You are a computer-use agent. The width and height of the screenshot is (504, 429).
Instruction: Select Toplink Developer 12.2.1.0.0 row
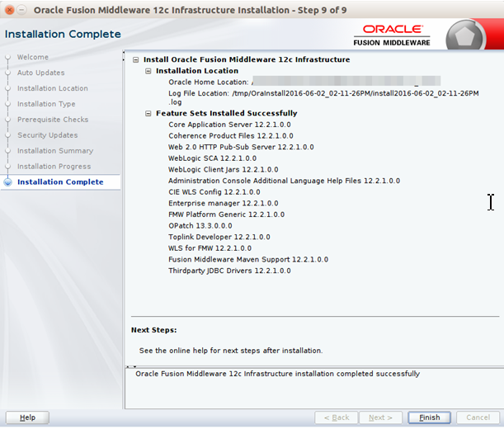[219, 237]
